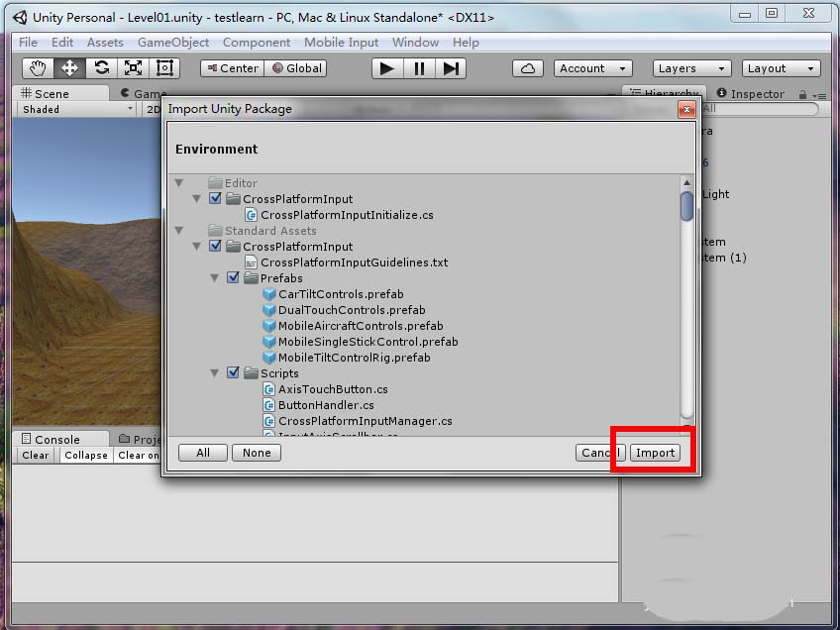Click the package list scrollbar thumb
Screen dimensions: 840x630
click(686, 206)
